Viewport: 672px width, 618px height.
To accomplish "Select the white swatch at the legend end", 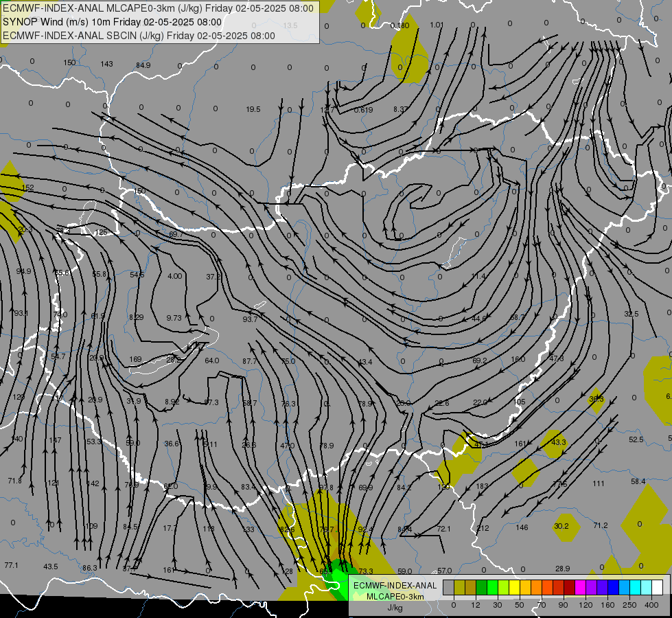I will point(657,587).
